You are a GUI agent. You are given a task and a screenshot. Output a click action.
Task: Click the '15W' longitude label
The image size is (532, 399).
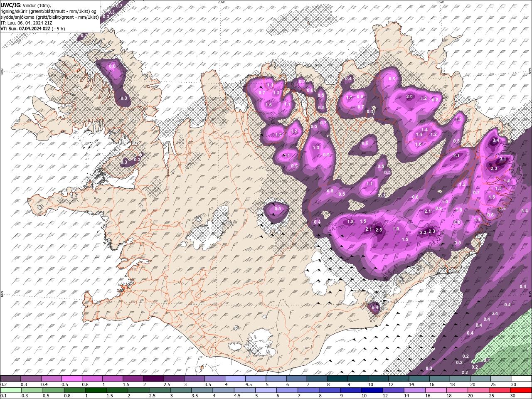pyautogui.click(x=440, y=2)
